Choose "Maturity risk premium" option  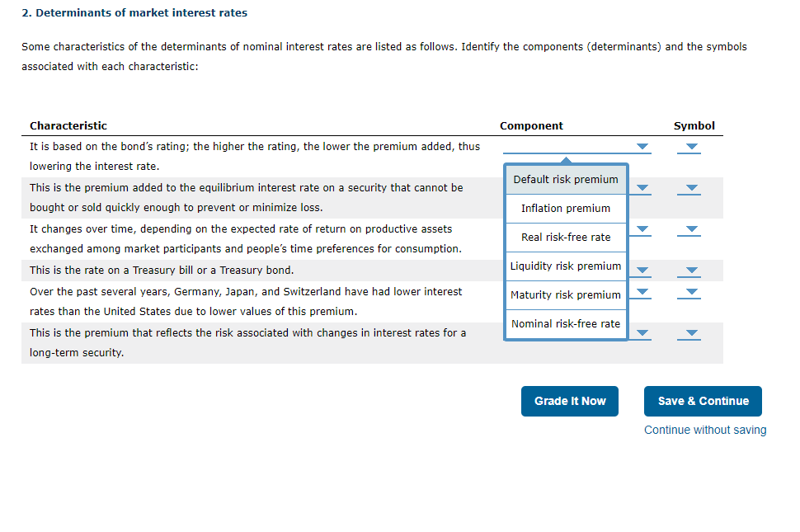click(565, 294)
